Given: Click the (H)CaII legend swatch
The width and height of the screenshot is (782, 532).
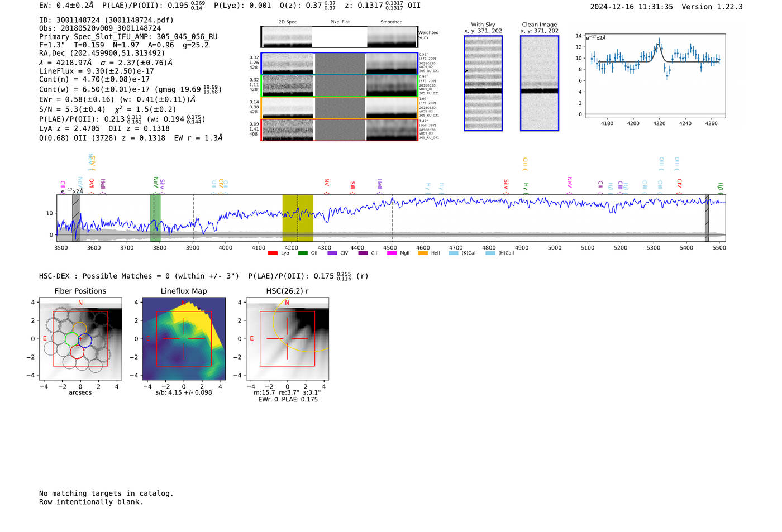Looking at the screenshot, I should [490, 253].
